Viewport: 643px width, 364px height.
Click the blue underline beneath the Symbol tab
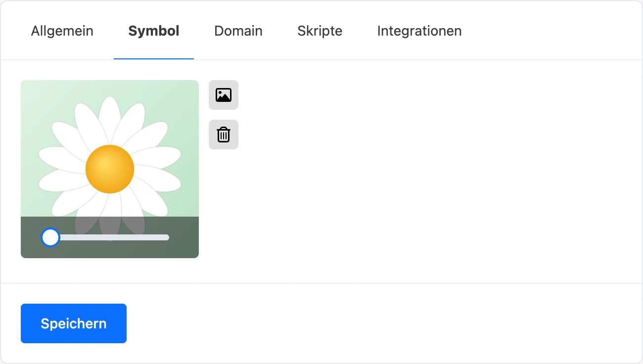tap(154, 59)
